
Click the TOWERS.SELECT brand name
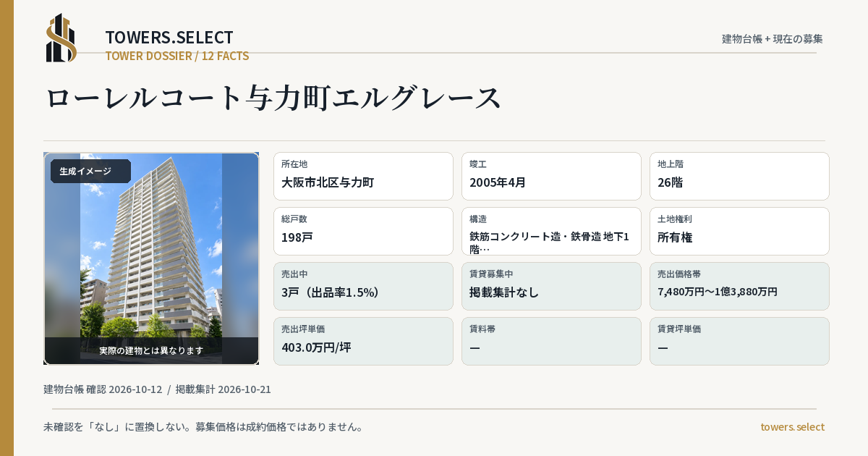tap(169, 38)
